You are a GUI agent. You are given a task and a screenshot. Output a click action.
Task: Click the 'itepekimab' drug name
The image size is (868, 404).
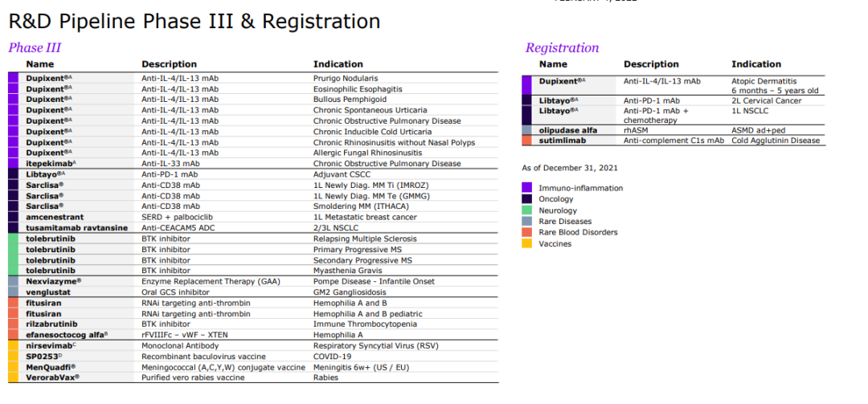pyautogui.click(x=51, y=164)
